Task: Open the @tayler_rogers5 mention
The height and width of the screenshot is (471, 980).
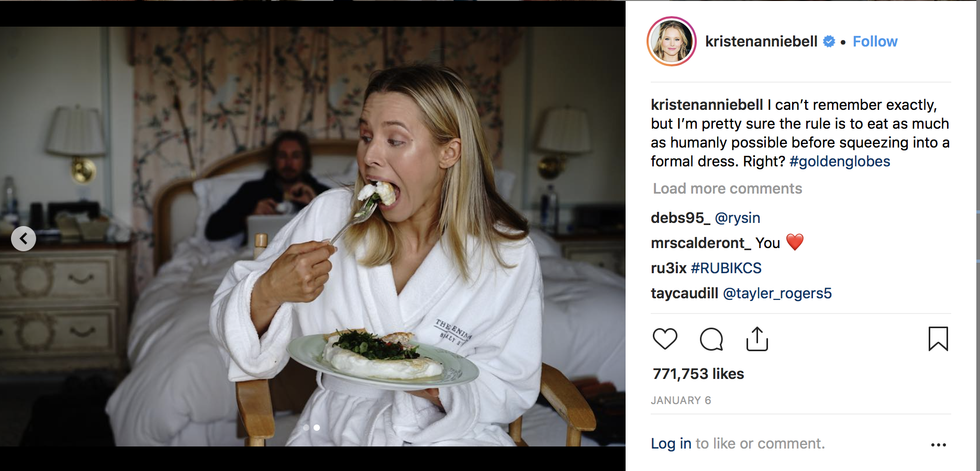Action: [x=777, y=293]
